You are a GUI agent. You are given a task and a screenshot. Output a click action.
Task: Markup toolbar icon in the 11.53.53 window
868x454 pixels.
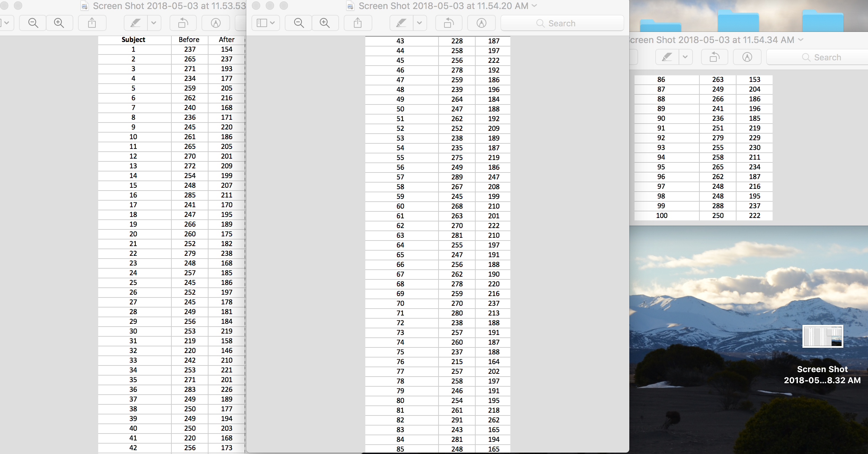pos(216,23)
